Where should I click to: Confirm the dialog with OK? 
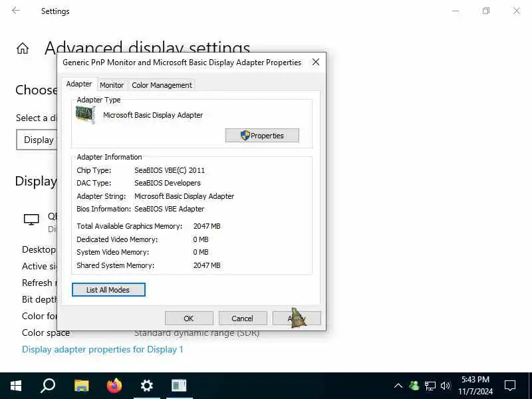point(189,319)
